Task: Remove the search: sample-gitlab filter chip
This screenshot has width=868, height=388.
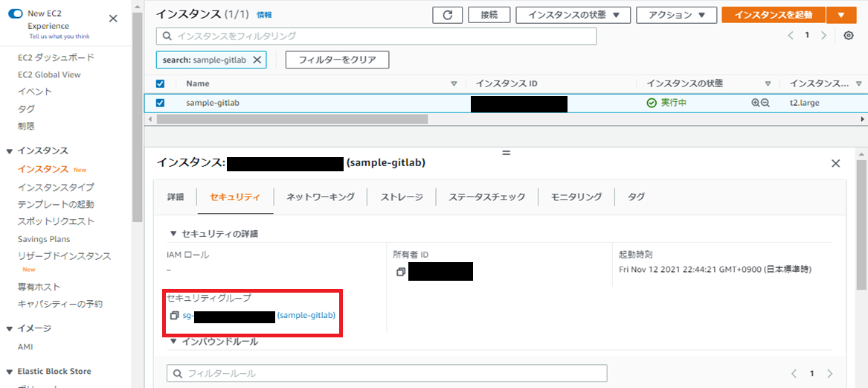Action: pyautogui.click(x=257, y=60)
